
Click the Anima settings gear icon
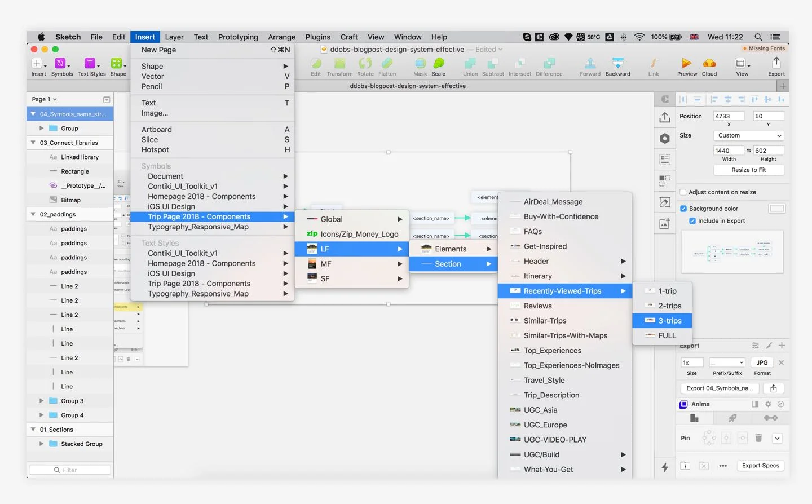[x=768, y=404]
